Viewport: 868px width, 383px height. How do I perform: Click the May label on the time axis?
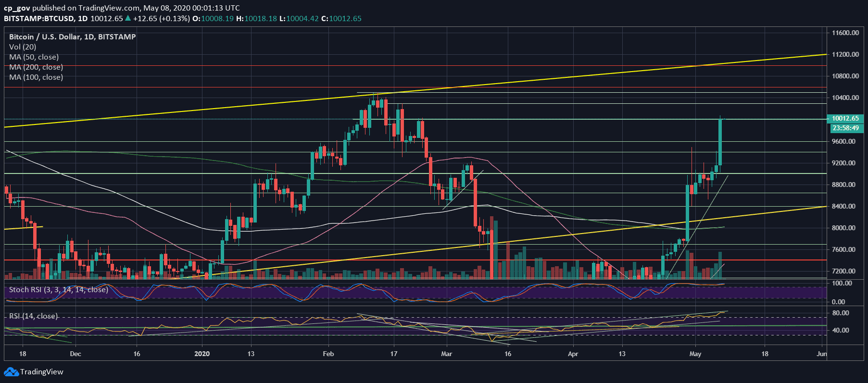point(695,354)
